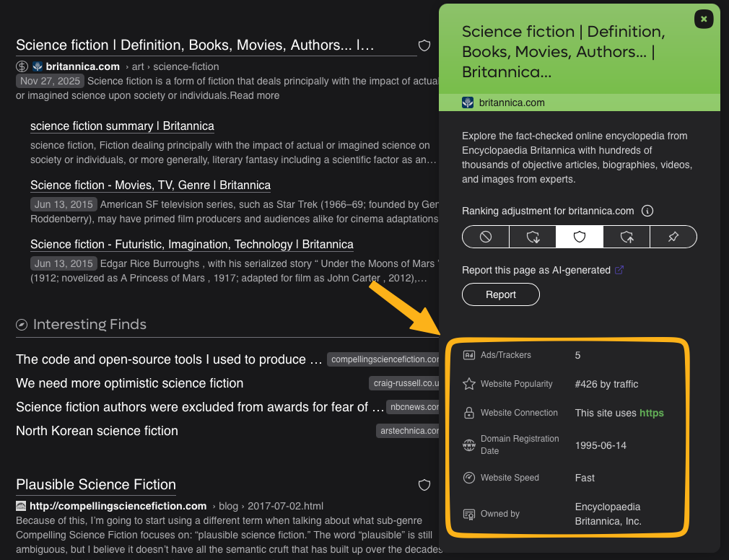
Task: Click the info icon next to Ranking adjustment
Action: [647, 211]
